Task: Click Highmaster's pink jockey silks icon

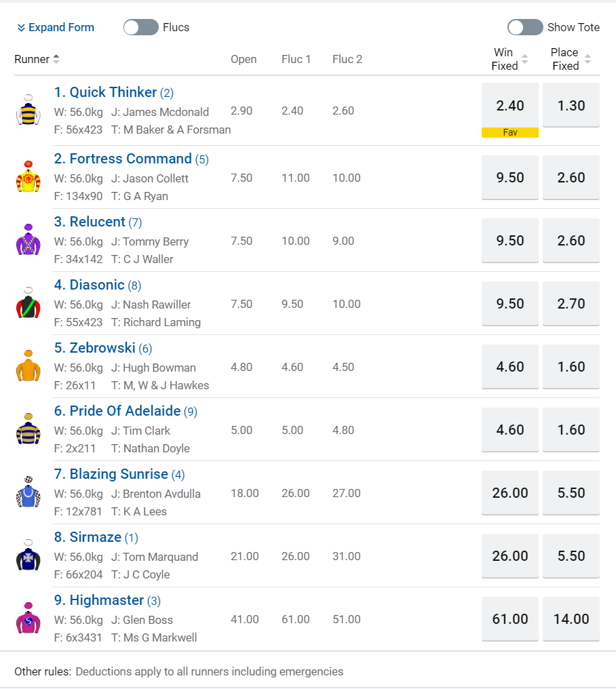Action: pos(28,618)
